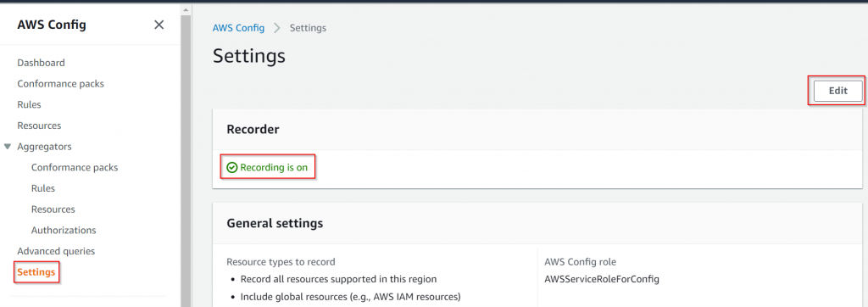Click the General settings heading
The image size is (868, 307).
click(x=275, y=223)
